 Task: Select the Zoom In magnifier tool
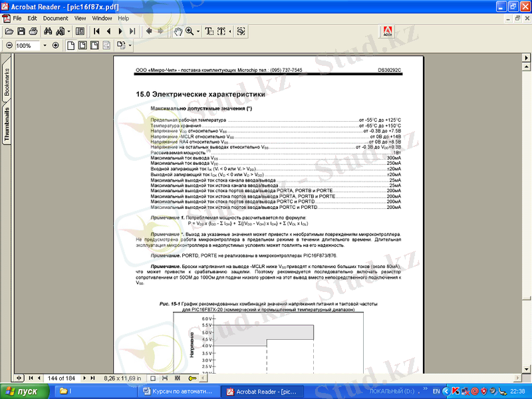(190, 31)
